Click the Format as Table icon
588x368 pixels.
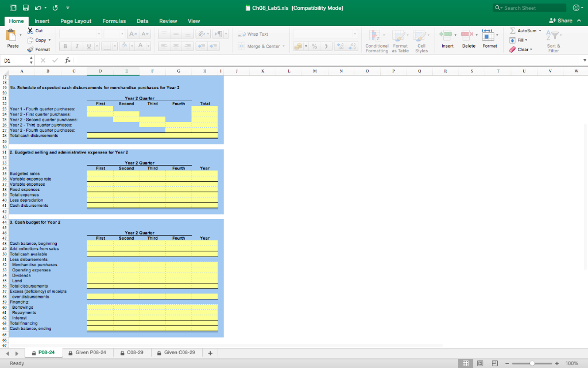400,36
